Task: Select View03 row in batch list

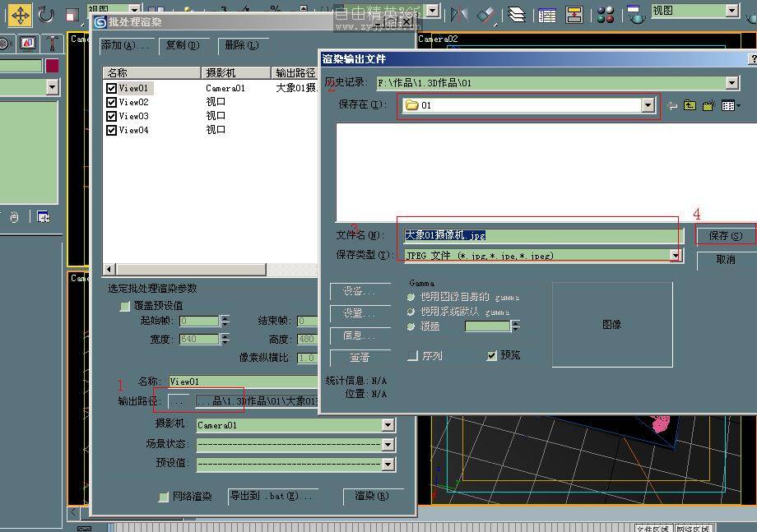Action: pos(134,116)
